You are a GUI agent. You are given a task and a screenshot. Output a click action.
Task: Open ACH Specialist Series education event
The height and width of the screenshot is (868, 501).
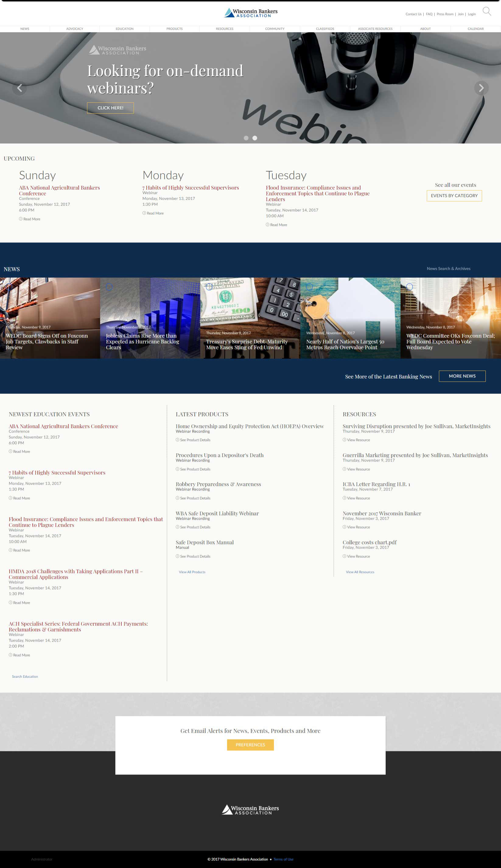click(78, 626)
